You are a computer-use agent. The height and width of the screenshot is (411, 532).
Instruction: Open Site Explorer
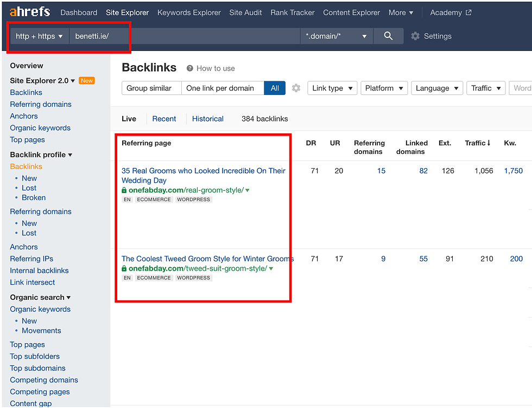pos(127,12)
